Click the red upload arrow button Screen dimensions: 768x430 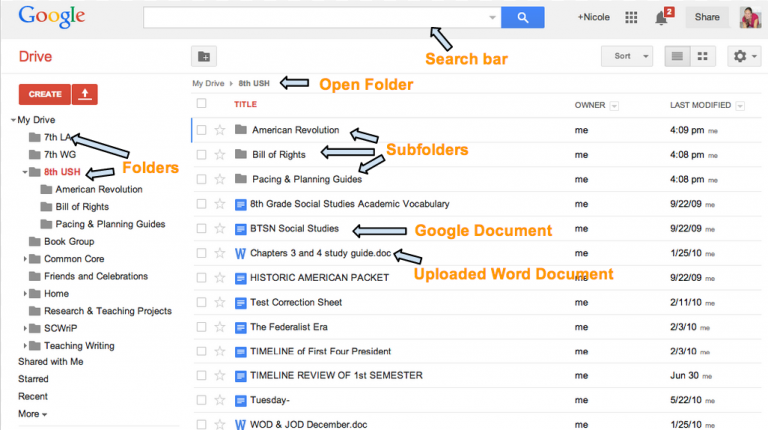point(86,94)
